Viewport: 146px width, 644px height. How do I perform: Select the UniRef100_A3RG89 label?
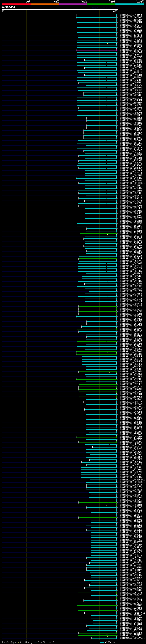[131, 597]
